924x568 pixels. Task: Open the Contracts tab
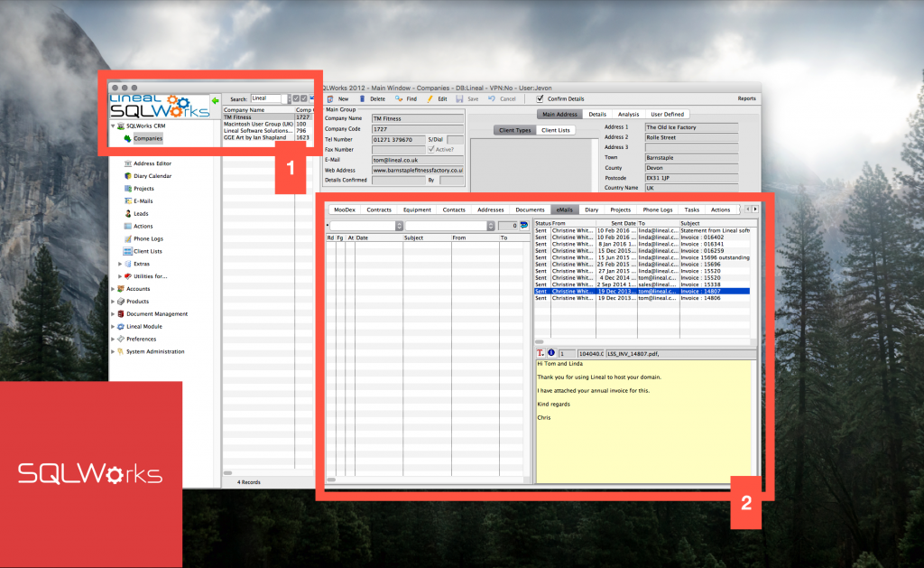pyautogui.click(x=380, y=210)
